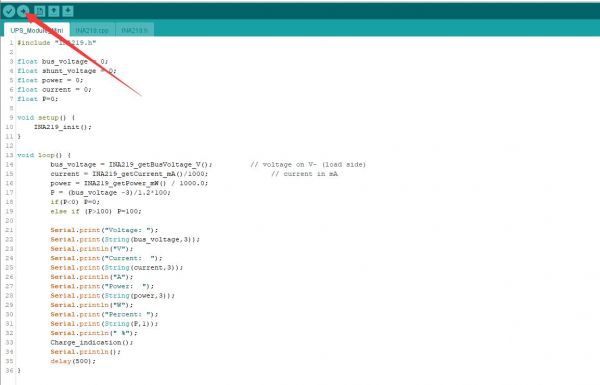Screen dimensions: 600x385
Task: Place cursor on the delay(500); line
Action: [73, 361]
